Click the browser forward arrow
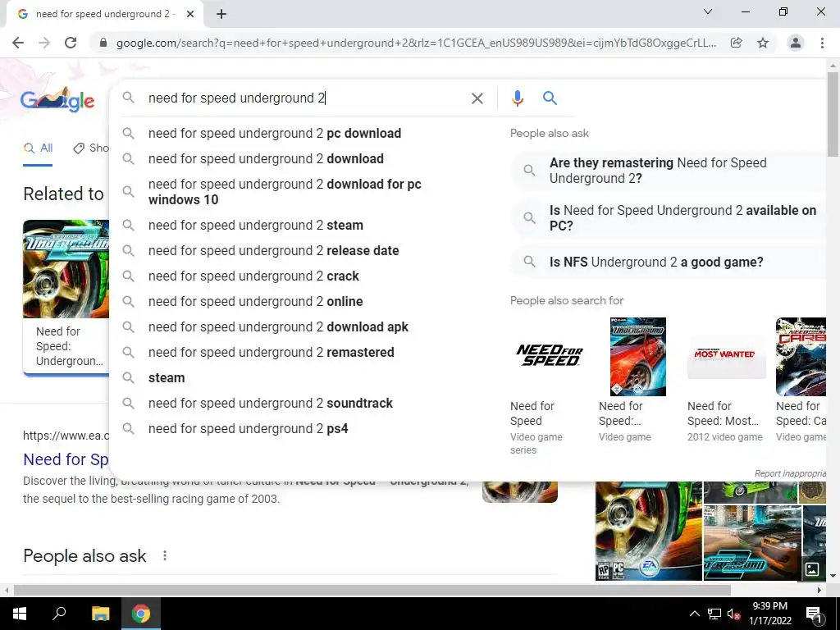This screenshot has width=840, height=630. pyautogui.click(x=44, y=43)
